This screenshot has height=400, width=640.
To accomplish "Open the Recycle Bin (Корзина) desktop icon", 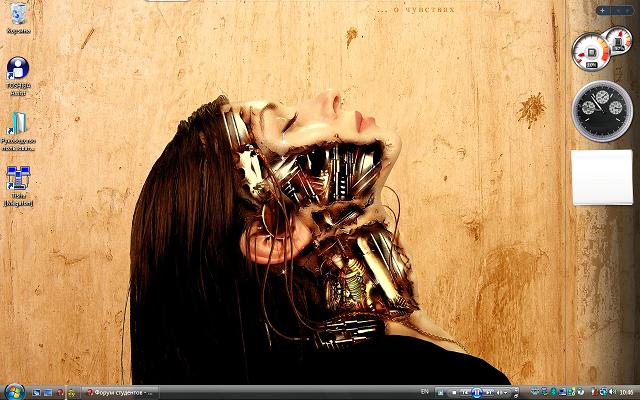I will 17,16.
